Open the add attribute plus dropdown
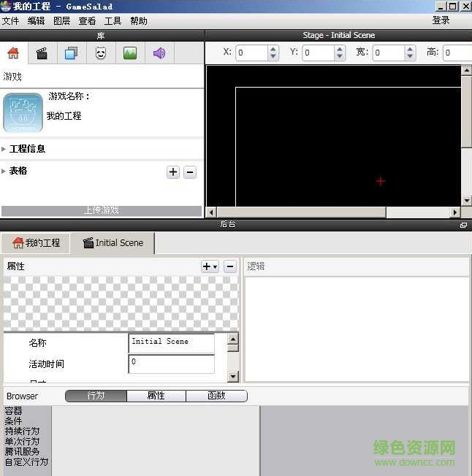472x476 pixels. pos(210,266)
